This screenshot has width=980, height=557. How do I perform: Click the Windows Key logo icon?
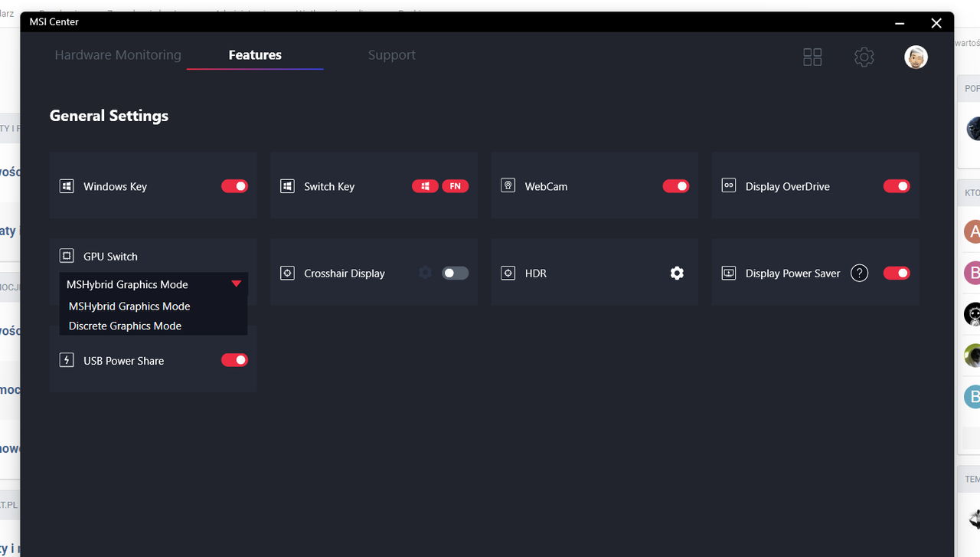point(67,186)
